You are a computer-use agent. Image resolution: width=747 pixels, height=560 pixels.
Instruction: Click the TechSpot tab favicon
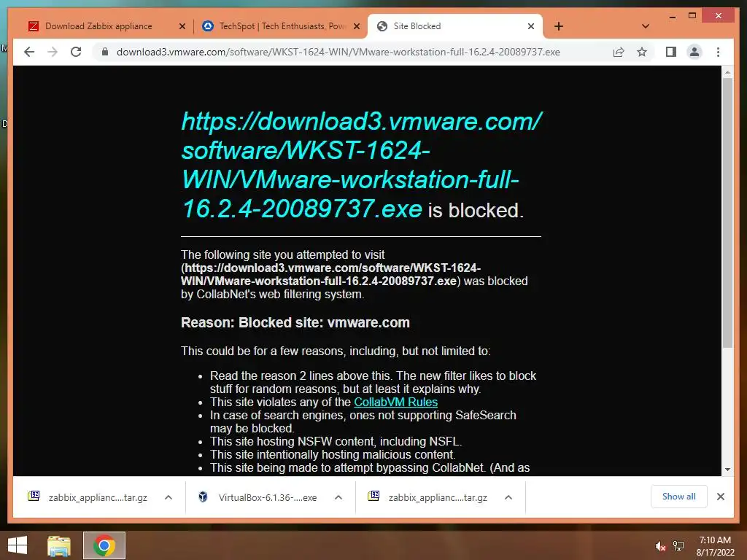coord(208,26)
